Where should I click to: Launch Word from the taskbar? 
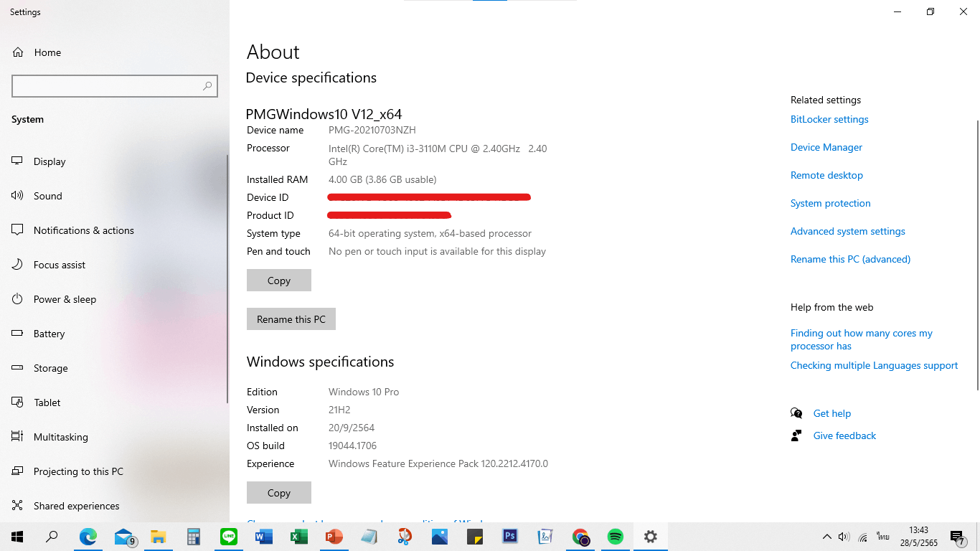(264, 537)
